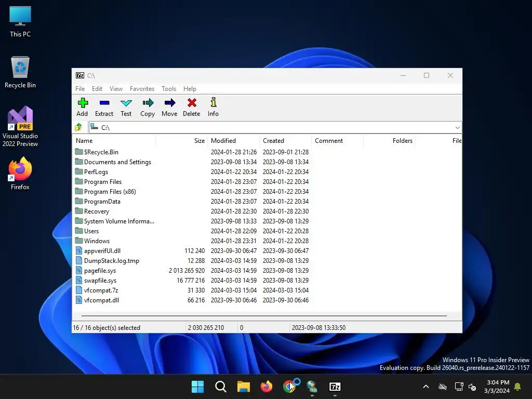Open the Favorites menu
Image resolution: width=532 pixels, height=399 pixels.
[142, 88]
